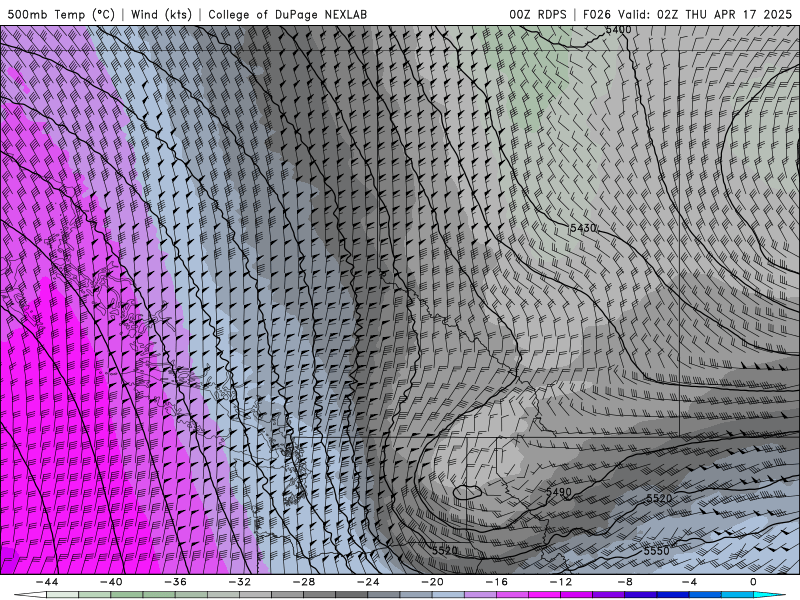Click the -12 colorbar tick label
Viewport: 800px width, 600px height.
[x=561, y=582]
